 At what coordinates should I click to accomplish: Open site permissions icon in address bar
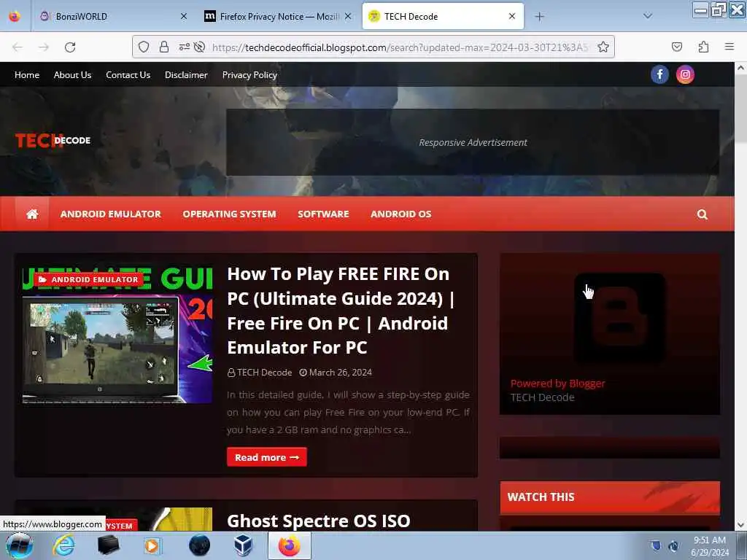point(184,47)
